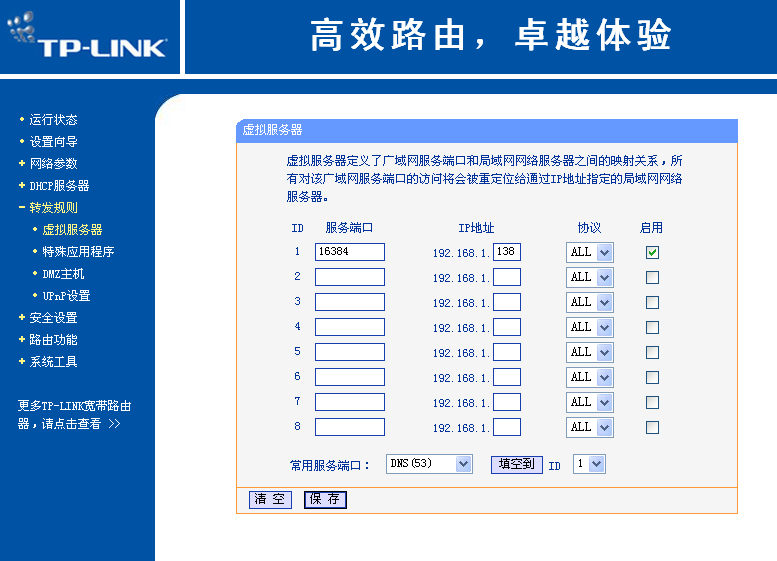Open the protocol dropdown for ID 5
This screenshot has height=561, width=777.
(x=590, y=352)
